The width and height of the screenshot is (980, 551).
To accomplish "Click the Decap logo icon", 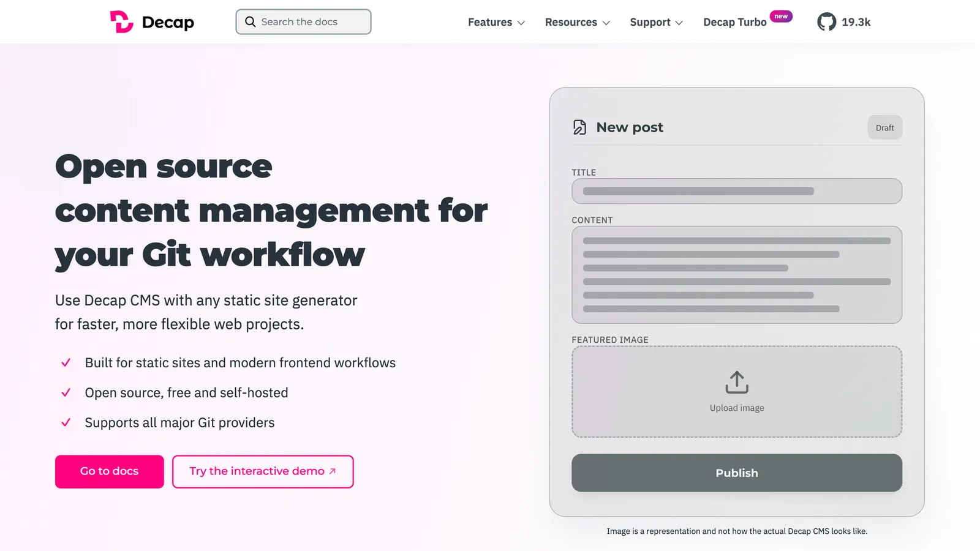I will [x=121, y=22].
